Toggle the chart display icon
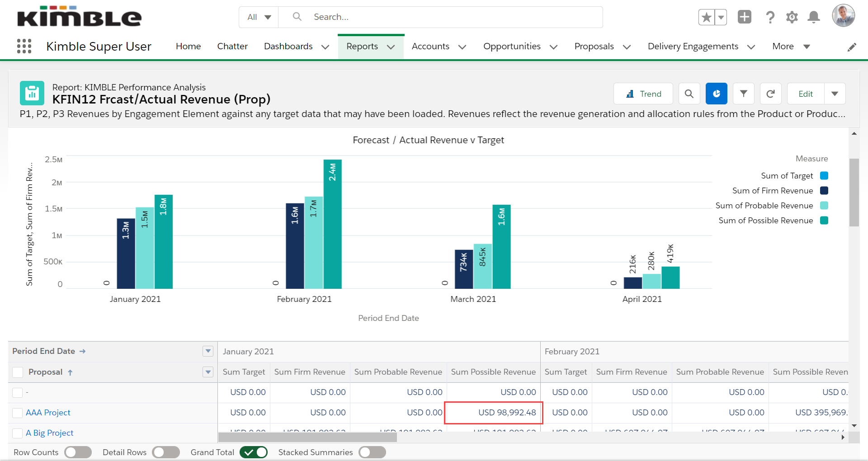 tap(716, 94)
